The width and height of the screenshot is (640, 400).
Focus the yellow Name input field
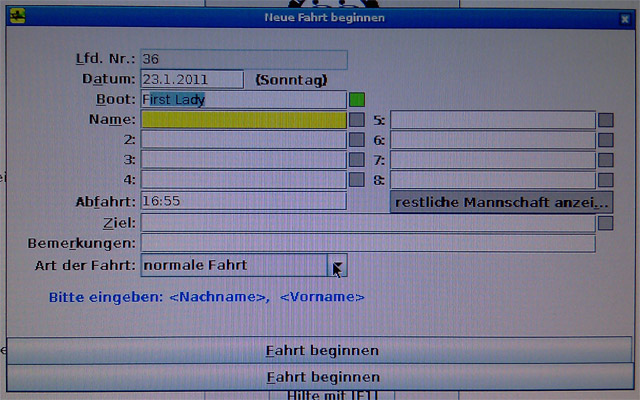point(243,120)
